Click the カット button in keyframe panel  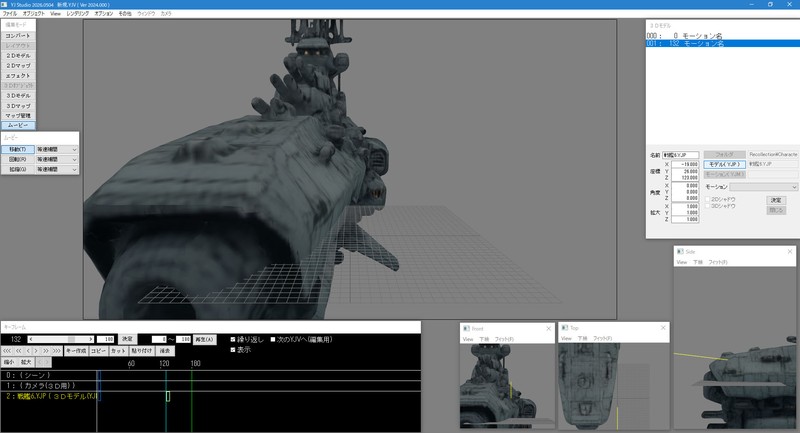point(118,351)
